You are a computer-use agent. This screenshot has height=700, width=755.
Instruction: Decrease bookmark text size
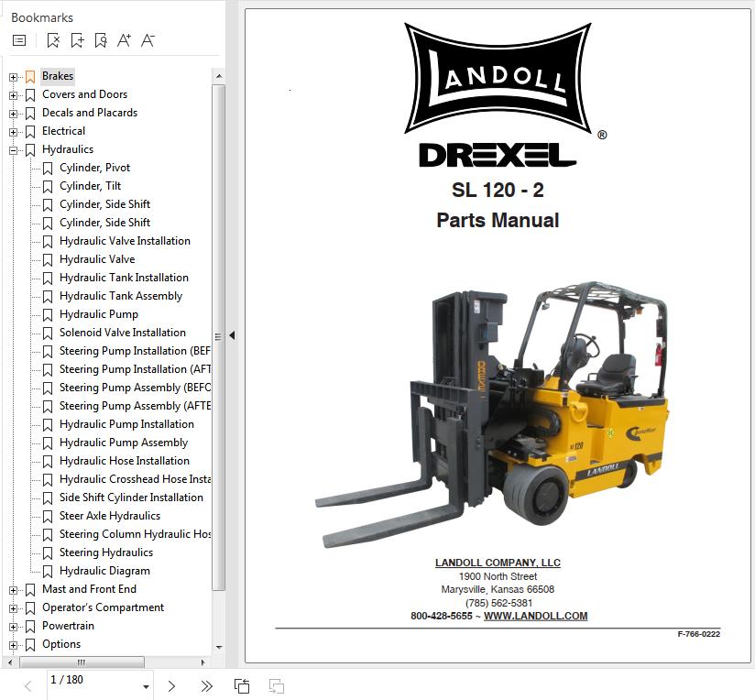(148, 40)
